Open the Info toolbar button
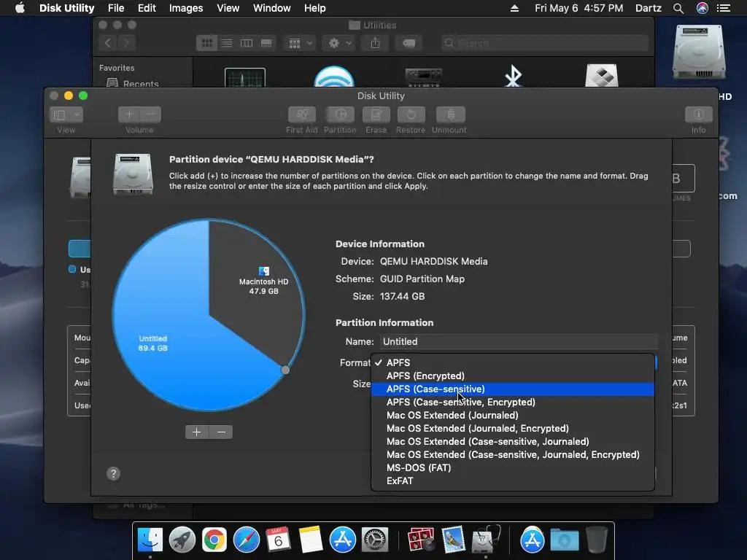Image resolution: width=747 pixels, height=560 pixels. click(x=698, y=114)
